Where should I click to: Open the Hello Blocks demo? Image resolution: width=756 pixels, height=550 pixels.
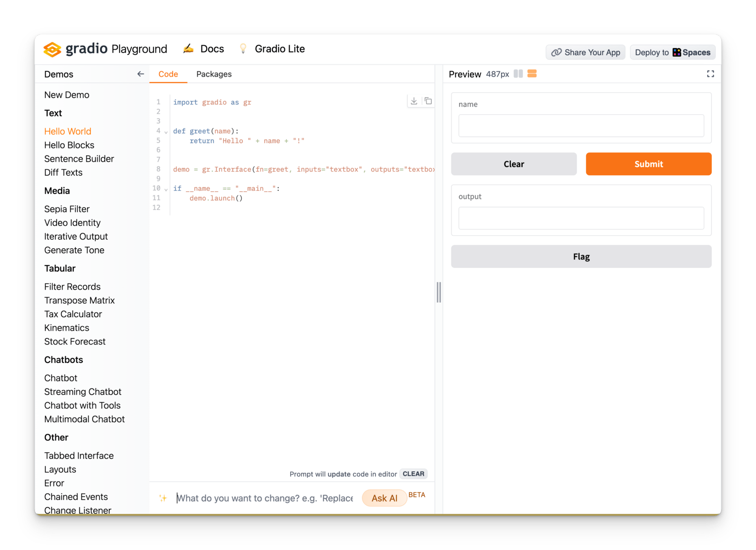69,145
